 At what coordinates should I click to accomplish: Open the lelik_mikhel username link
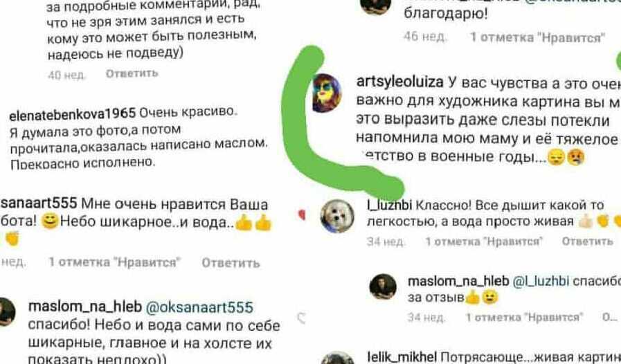click(402, 357)
